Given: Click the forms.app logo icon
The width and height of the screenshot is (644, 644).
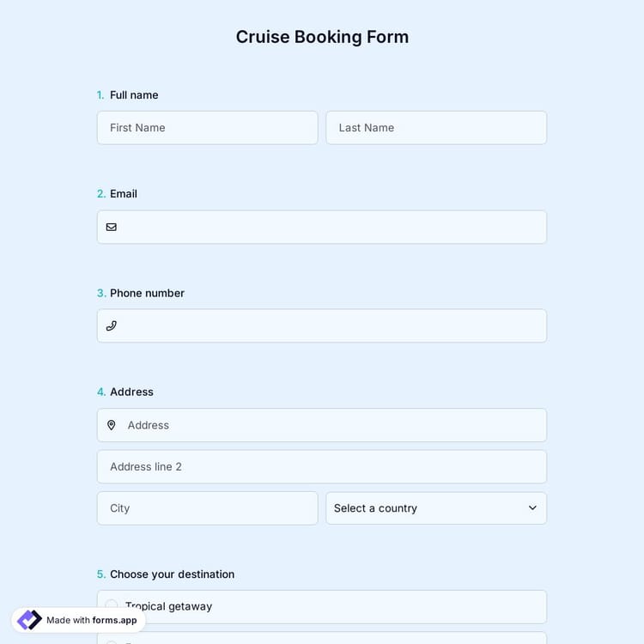Looking at the screenshot, I should (x=29, y=620).
